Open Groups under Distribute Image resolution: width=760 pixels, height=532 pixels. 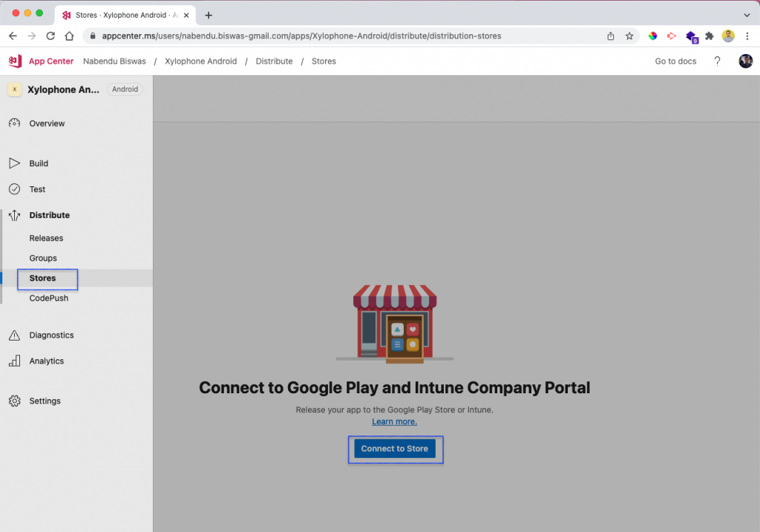point(43,258)
